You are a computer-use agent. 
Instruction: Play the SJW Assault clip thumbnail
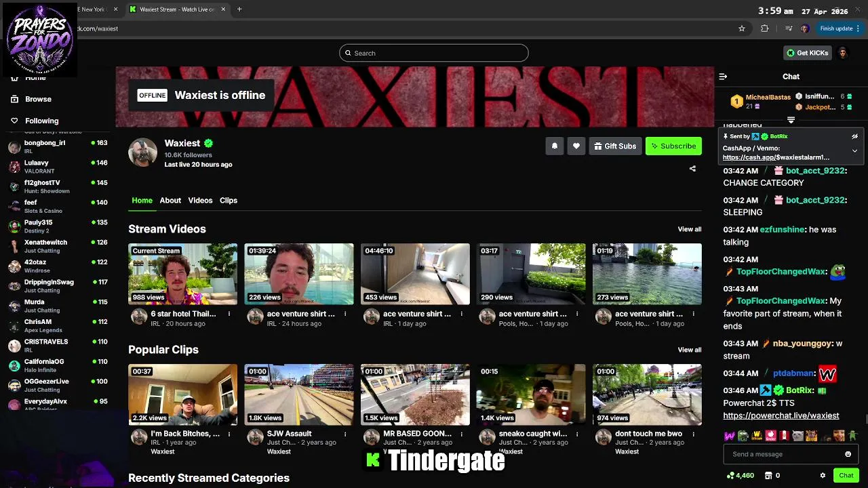[299, 394]
